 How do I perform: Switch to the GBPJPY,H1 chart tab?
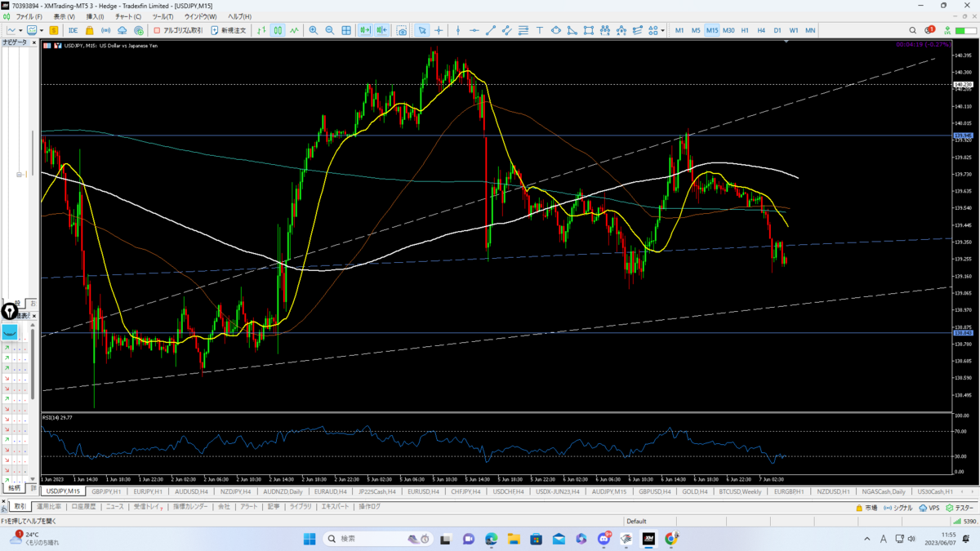coord(106,491)
